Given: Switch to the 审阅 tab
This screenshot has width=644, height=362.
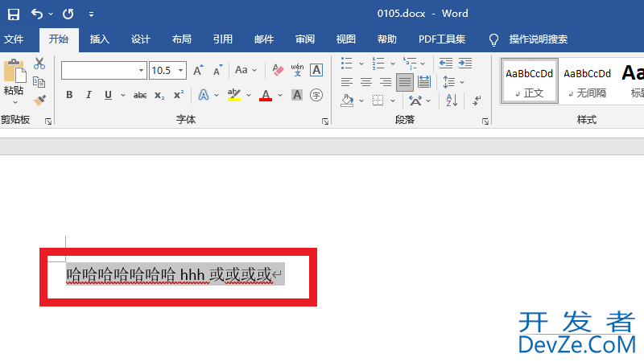Looking at the screenshot, I should pyautogui.click(x=305, y=39).
